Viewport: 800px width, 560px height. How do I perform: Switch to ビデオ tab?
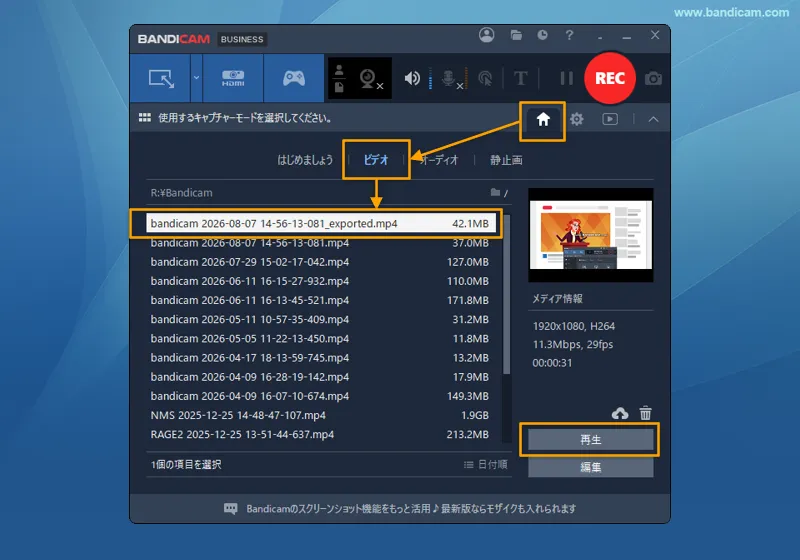pyautogui.click(x=376, y=160)
